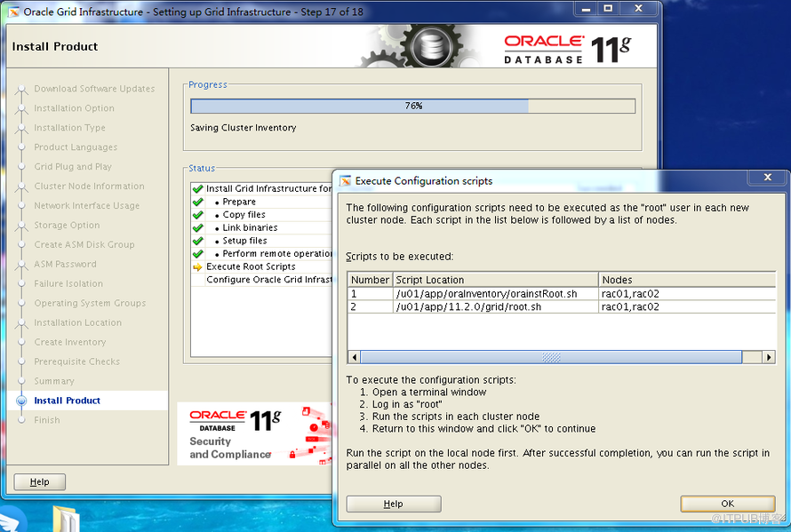Click the Oracle Database 11g header logo
This screenshot has width=791, height=532.
pyautogui.click(x=567, y=49)
